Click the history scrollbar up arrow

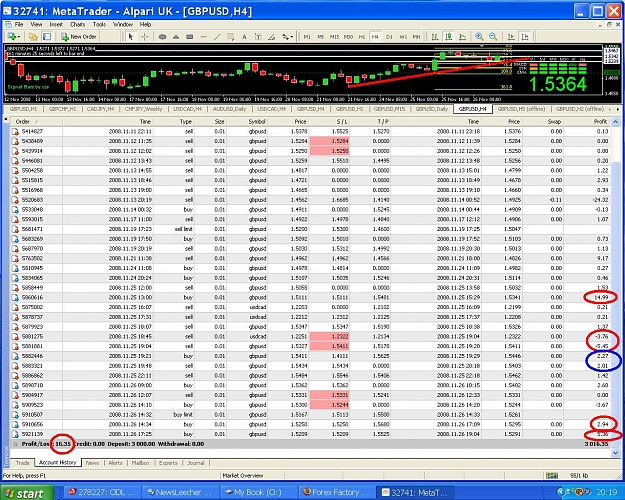tap(615, 122)
